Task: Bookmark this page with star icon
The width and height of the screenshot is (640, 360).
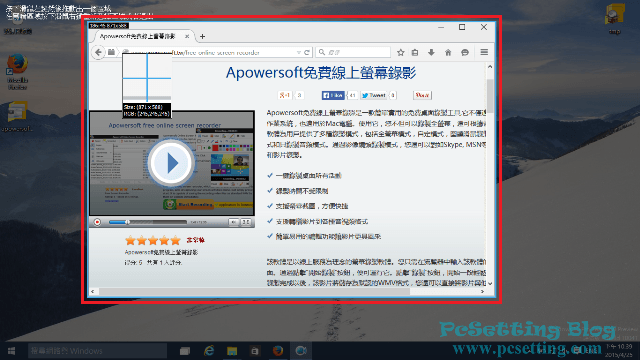Action: [x=400, y=52]
